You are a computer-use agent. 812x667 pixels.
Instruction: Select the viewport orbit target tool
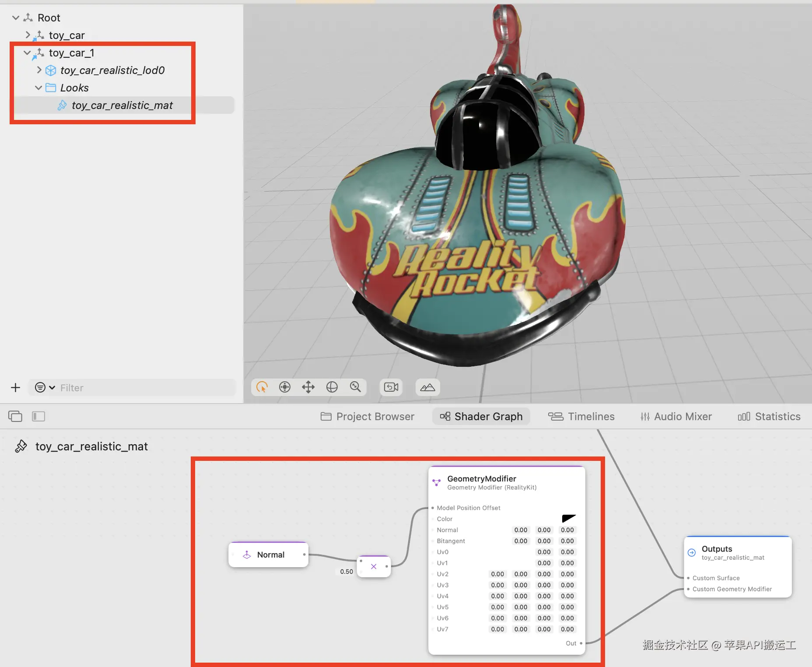pos(285,387)
